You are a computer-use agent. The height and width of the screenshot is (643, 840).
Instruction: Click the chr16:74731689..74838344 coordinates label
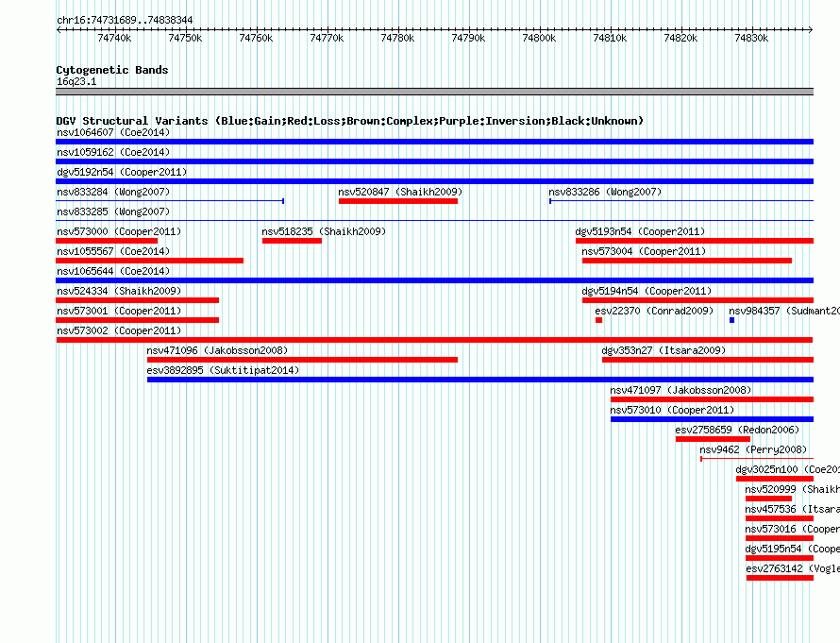125,20
